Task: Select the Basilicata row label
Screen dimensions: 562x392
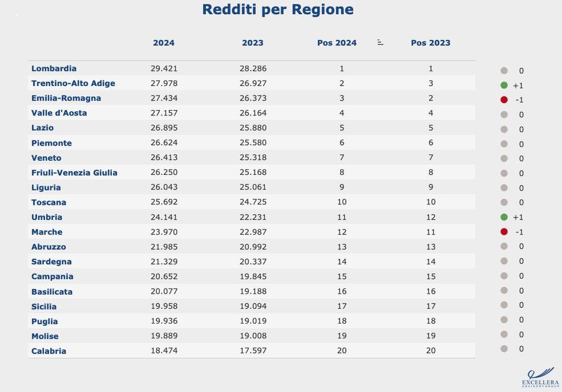Action: coord(52,291)
